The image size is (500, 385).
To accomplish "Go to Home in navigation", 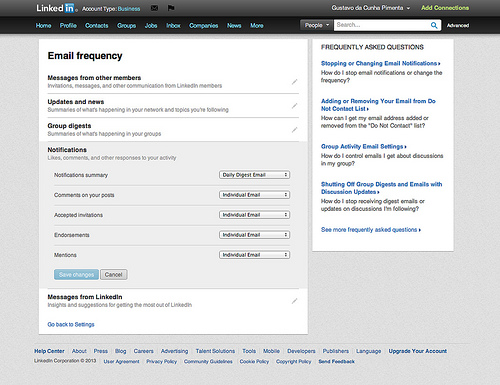I will [44, 25].
